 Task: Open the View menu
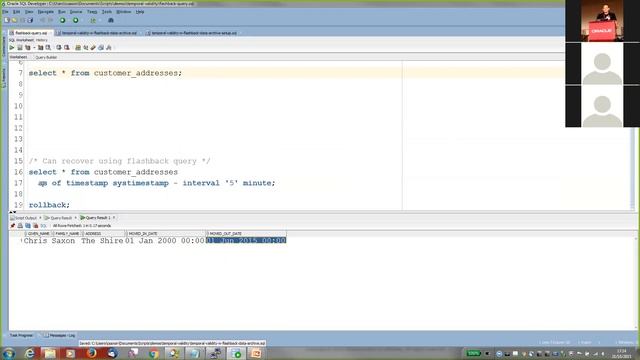29,12
